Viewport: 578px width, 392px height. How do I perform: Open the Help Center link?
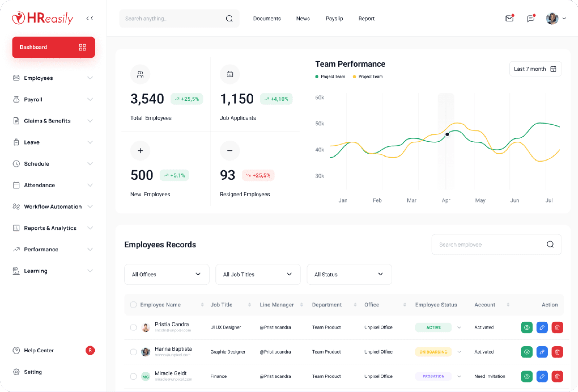(x=39, y=350)
